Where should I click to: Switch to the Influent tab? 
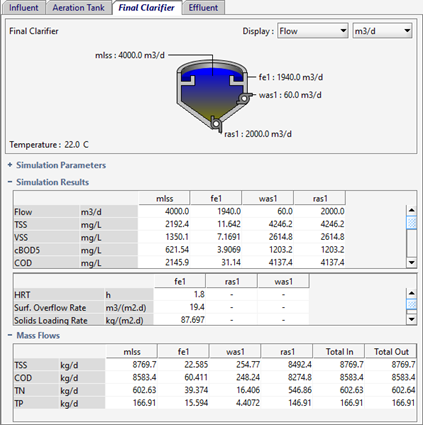24,8
